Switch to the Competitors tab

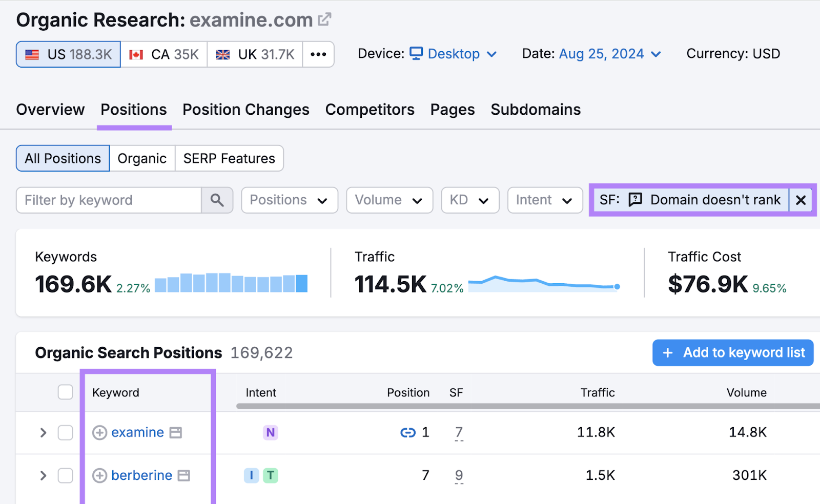click(370, 109)
